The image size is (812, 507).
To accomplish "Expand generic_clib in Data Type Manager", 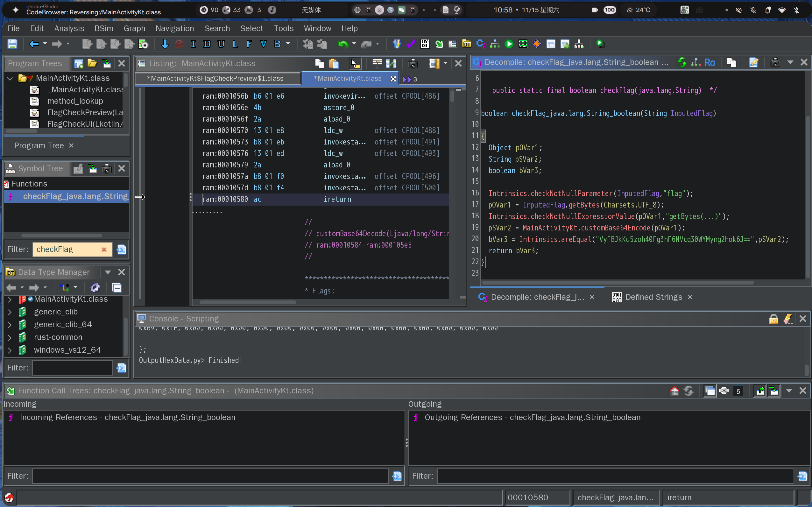I will 10,312.
